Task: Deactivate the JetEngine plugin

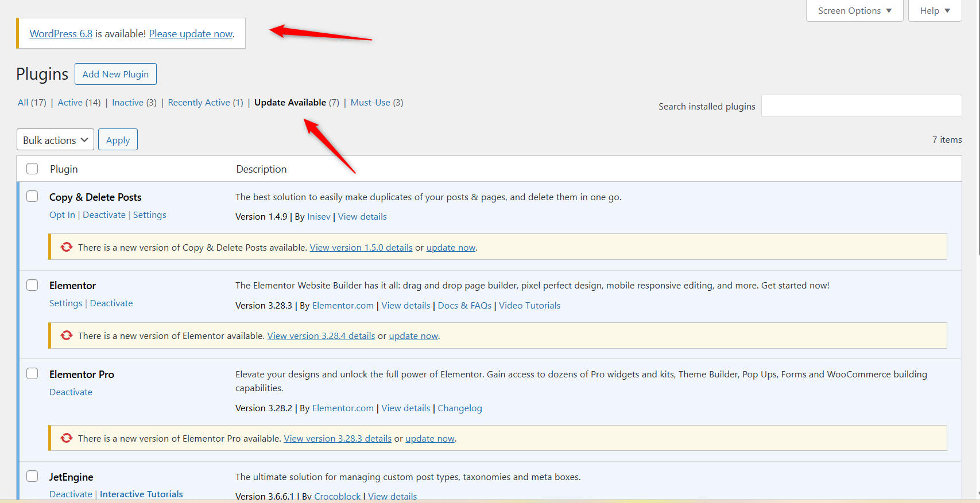Action: click(71, 494)
